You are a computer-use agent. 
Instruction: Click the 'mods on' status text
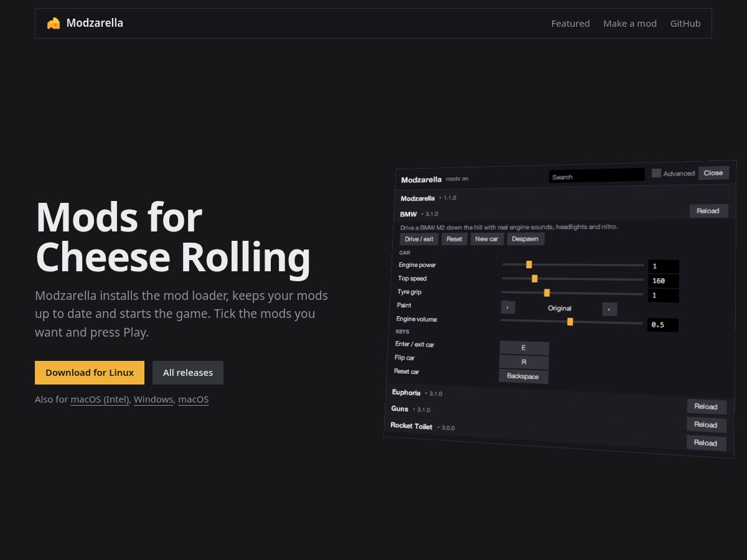point(457,179)
